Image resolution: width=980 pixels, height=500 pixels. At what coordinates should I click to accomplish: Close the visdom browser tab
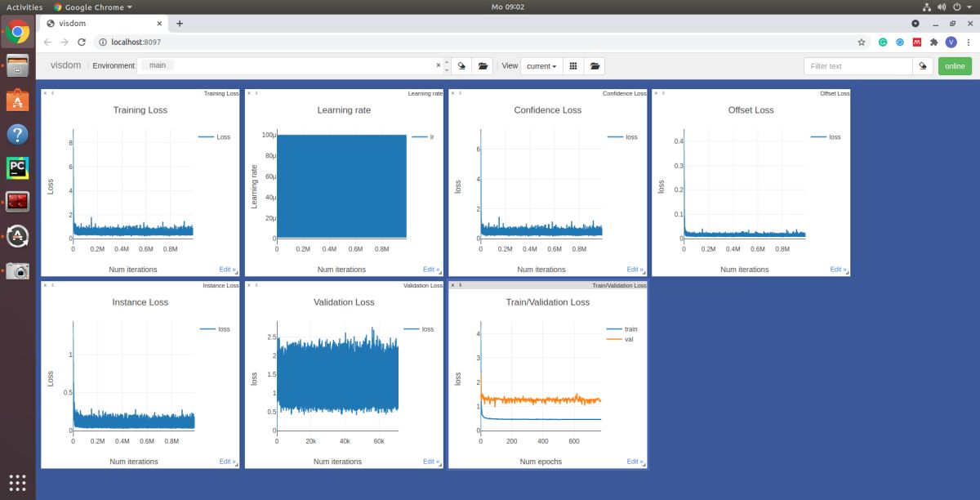(x=160, y=24)
